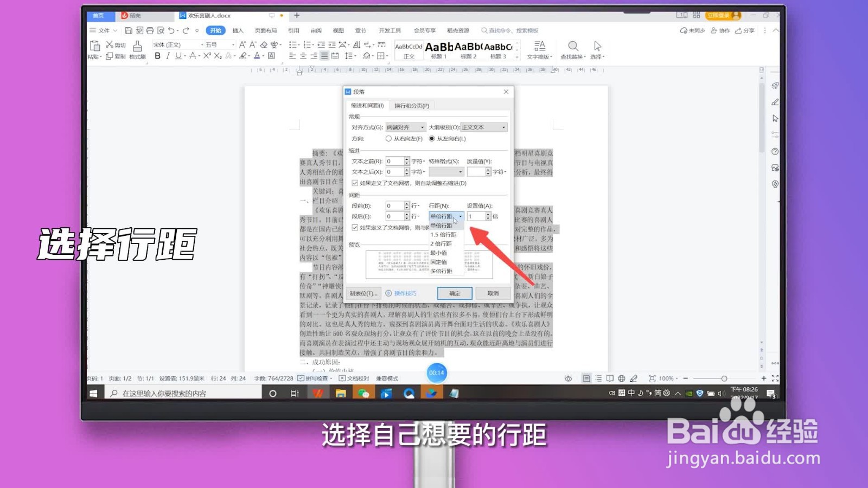Click the 设置值 spacing value field
This screenshot has height=488, width=868.
pyautogui.click(x=478, y=216)
